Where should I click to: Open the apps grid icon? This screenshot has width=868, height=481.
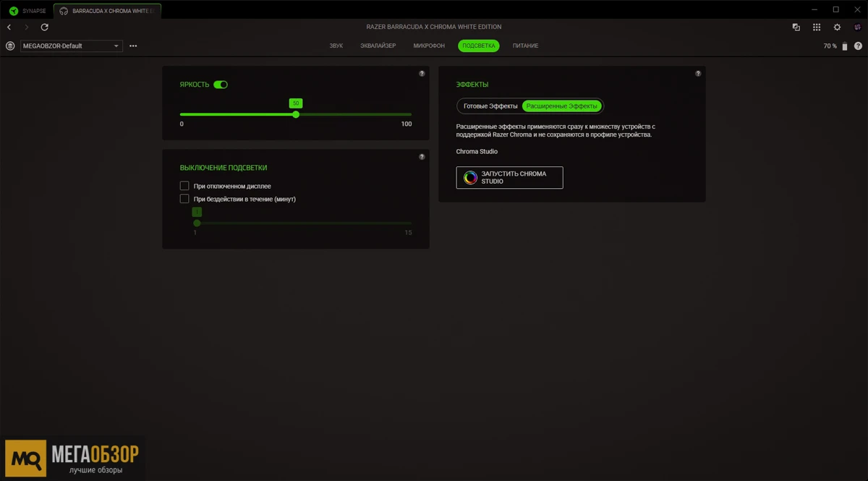[x=817, y=27]
